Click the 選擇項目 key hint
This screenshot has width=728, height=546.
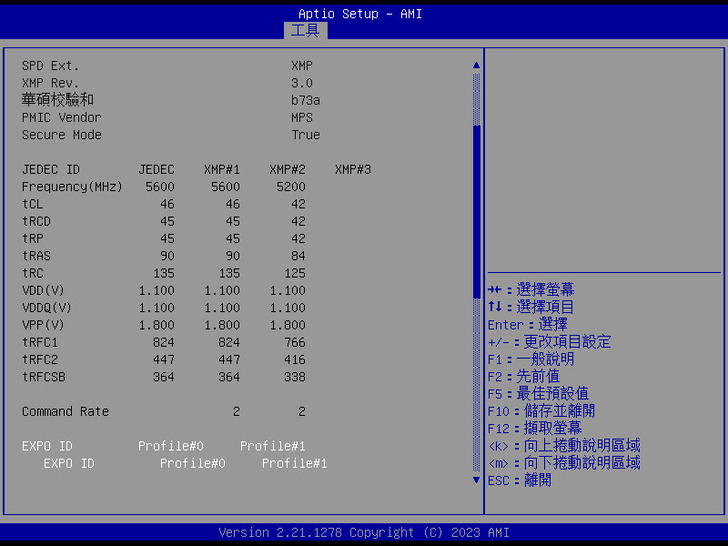tap(531, 307)
